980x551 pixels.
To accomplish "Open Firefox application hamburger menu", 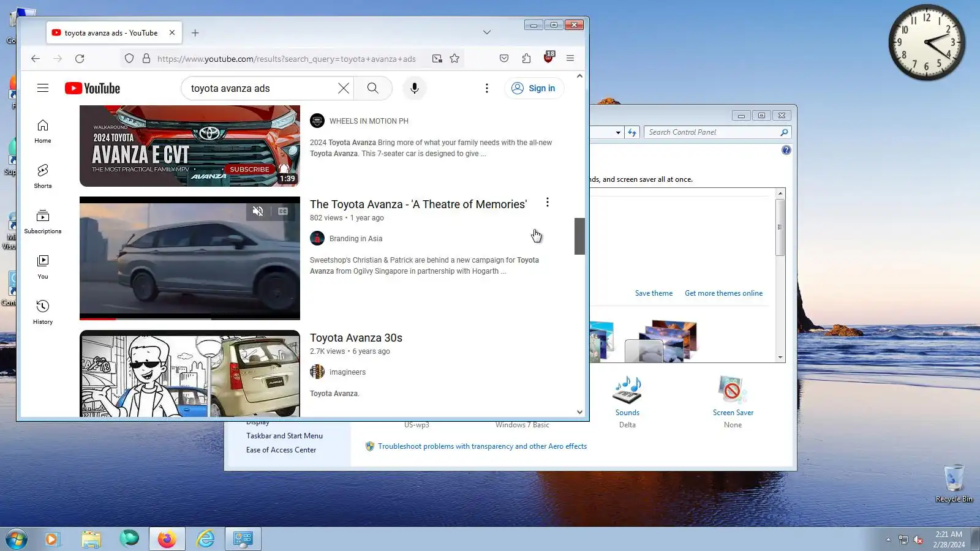I will 570,59.
